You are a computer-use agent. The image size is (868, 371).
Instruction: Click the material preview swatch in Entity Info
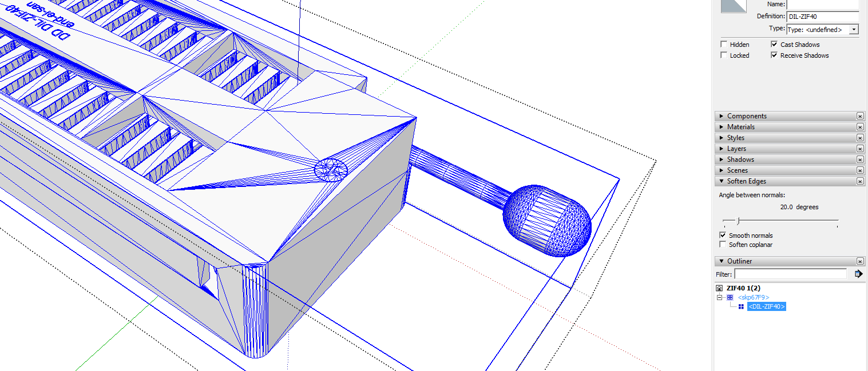click(734, 6)
